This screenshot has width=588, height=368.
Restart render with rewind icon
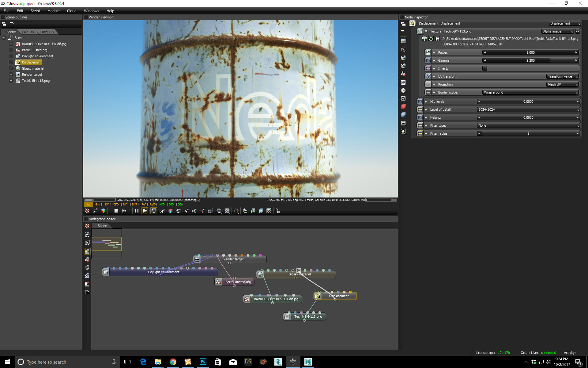tap(124, 211)
